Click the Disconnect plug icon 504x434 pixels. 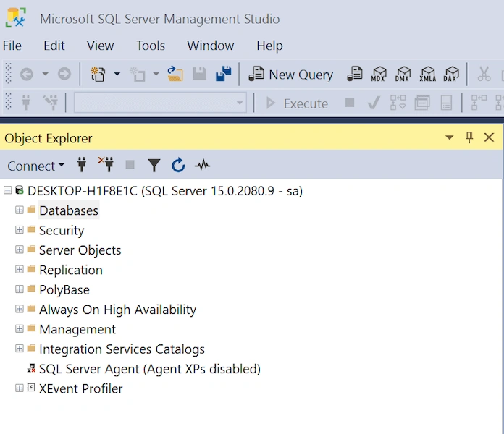(106, 164)
